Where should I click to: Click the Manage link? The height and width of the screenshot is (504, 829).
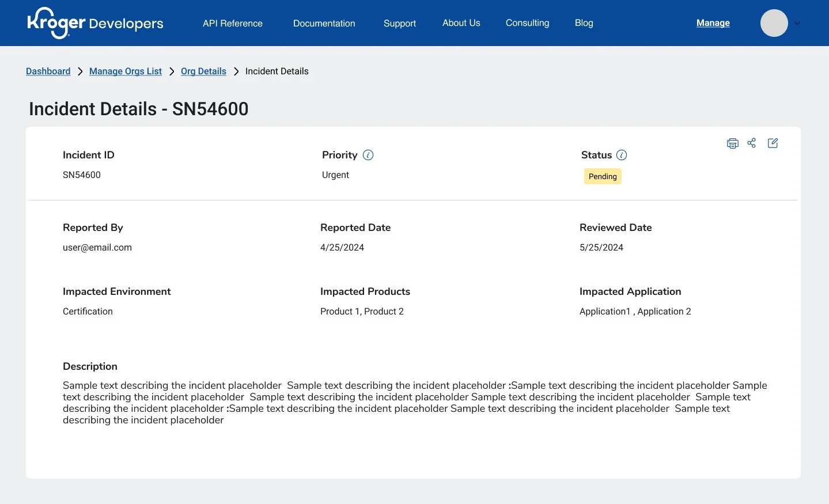point(713,23)
